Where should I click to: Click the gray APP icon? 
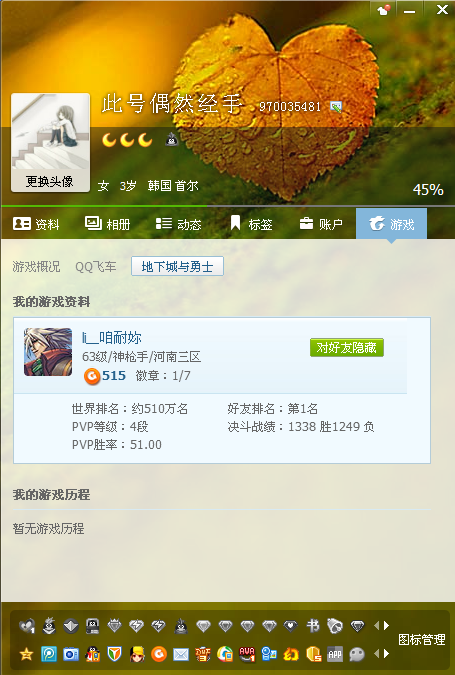coord(335,654)
